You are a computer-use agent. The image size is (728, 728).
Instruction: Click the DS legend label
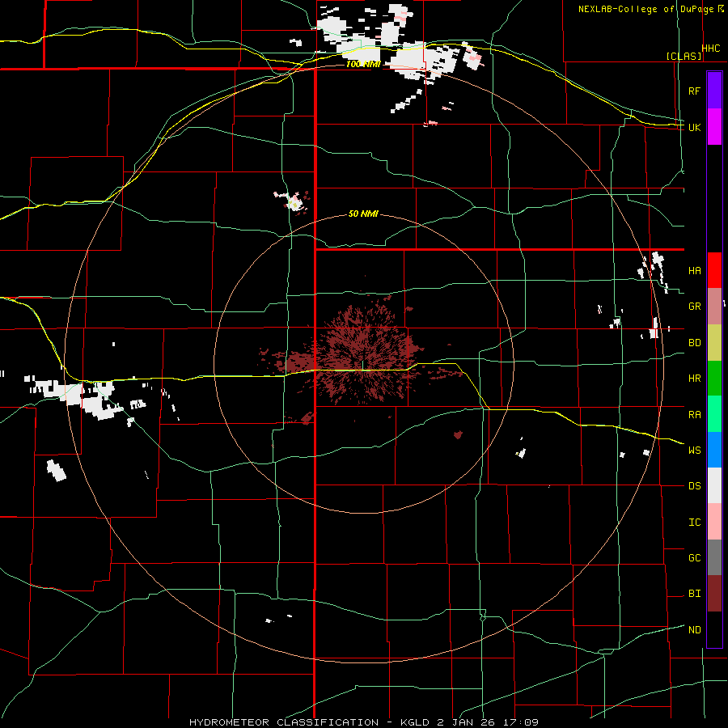tap(694, 486)
